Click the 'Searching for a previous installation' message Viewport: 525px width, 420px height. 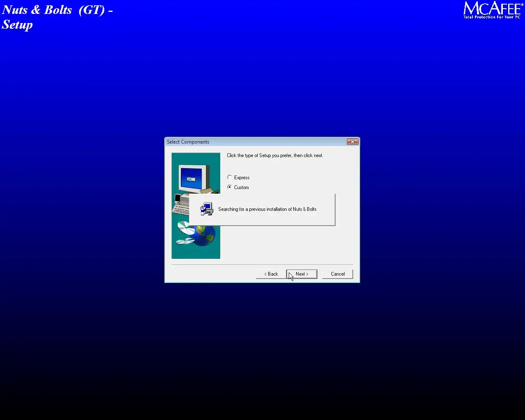click(267, 209)
